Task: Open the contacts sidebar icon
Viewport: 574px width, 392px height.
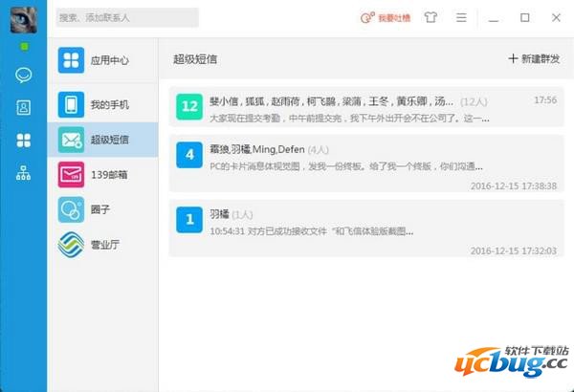Action: 23,108
